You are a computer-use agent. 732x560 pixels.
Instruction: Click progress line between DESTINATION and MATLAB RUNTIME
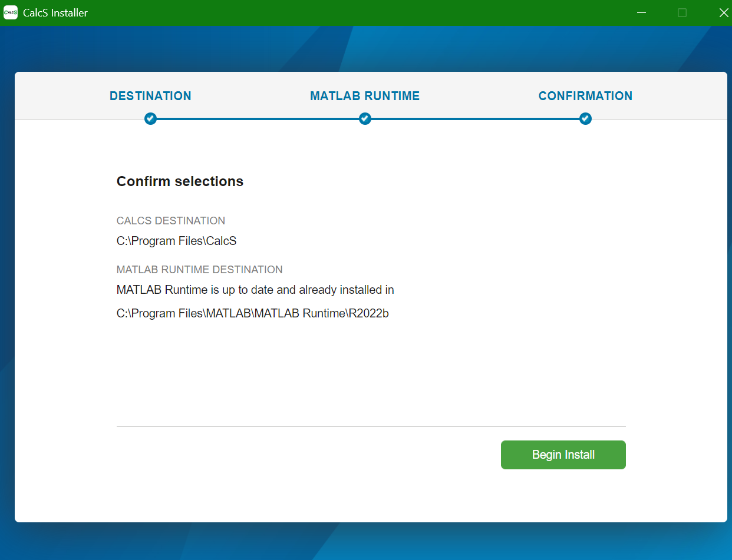(x=258, y=119)
